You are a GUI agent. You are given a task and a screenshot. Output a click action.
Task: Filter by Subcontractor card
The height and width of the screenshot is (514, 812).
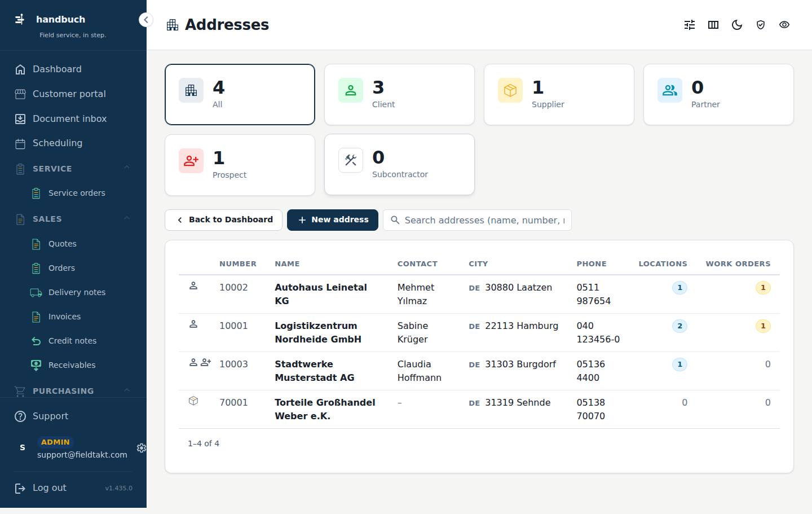click(x=399, y=164)
